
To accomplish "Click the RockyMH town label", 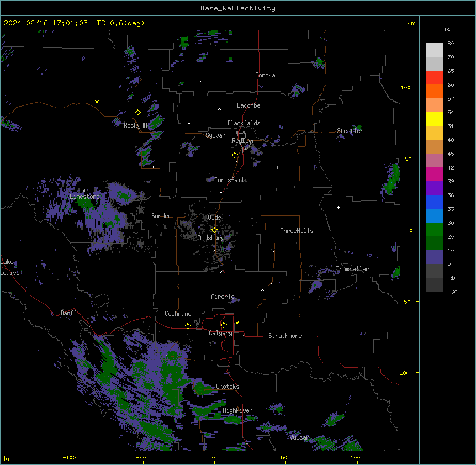I will (x=135, y=125).
